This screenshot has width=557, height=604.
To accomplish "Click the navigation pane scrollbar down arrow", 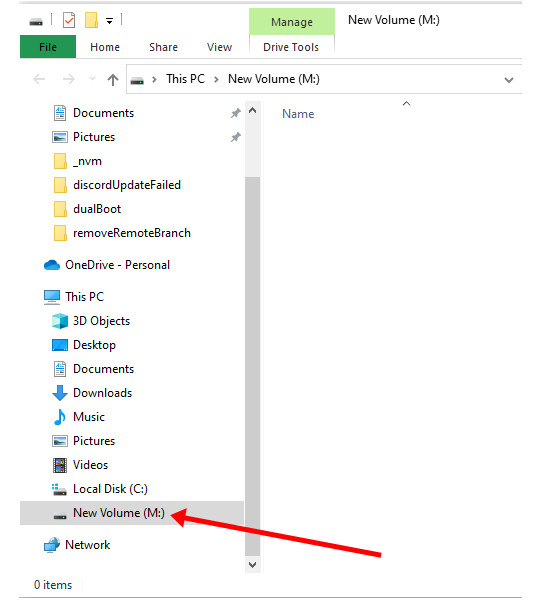I will [252, 565].
